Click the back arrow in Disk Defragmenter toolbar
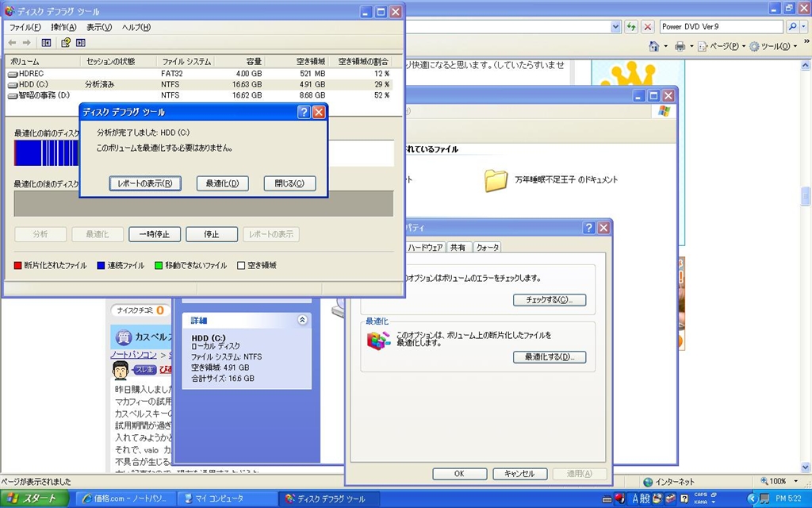The width and height of the screenshot is (812, 508). (12, 43)
